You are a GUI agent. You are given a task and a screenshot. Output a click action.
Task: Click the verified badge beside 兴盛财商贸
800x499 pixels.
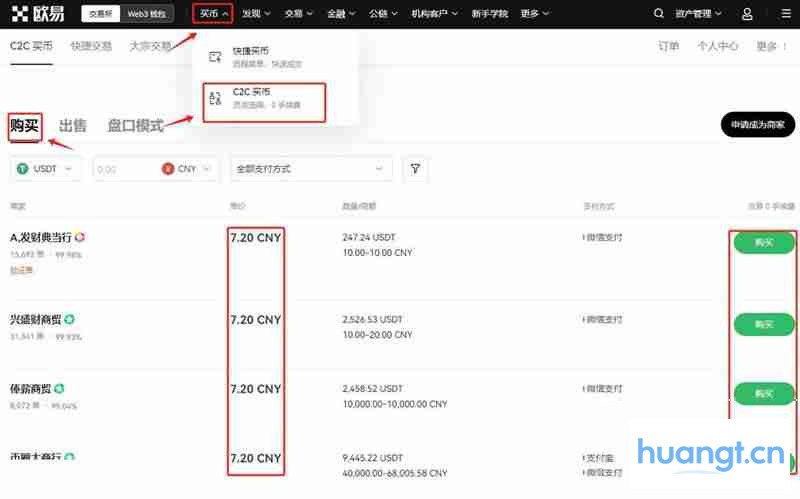point(70,320)
